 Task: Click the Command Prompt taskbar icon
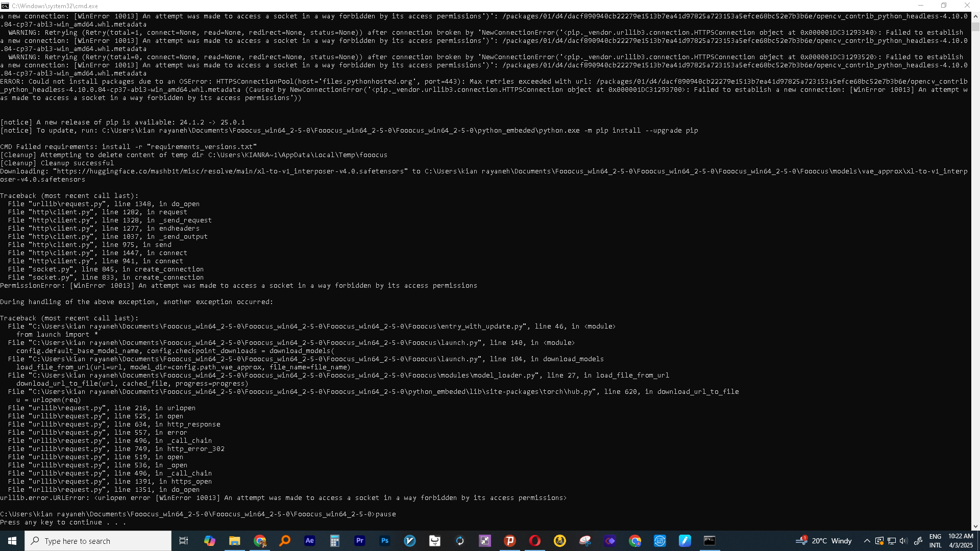coord(709,541)
